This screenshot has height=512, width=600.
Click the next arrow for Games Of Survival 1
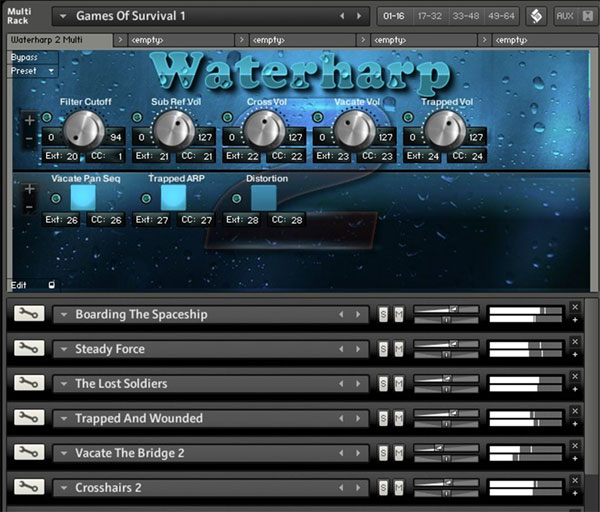point(360,16)
